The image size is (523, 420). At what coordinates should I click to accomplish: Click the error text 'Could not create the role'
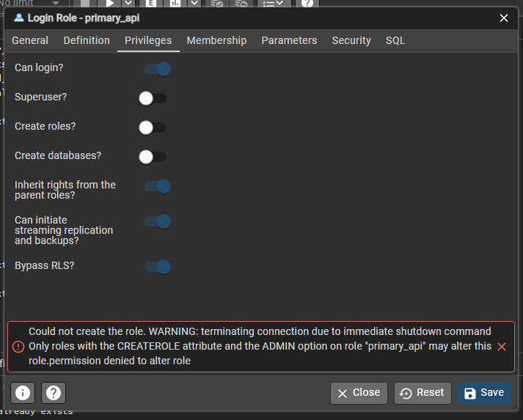tap(87, 331)
